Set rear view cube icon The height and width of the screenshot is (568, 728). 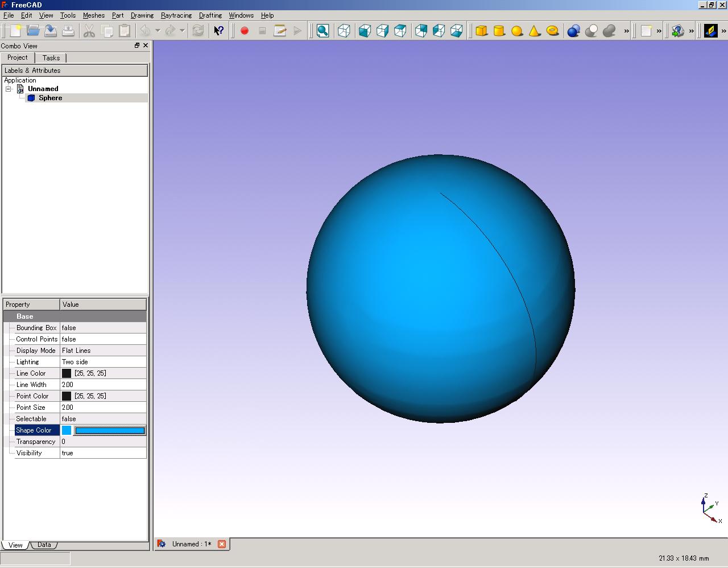[421, 31]
